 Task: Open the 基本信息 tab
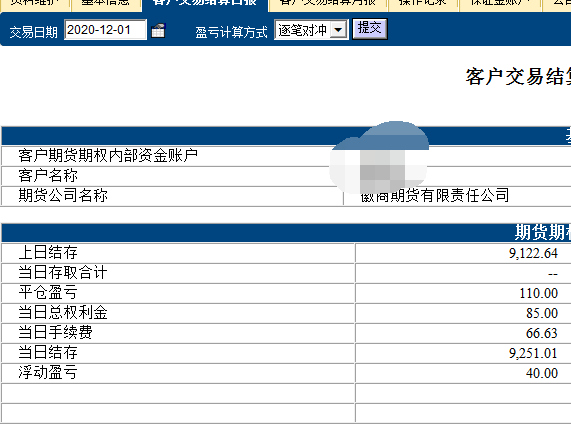tap(106, 4)
